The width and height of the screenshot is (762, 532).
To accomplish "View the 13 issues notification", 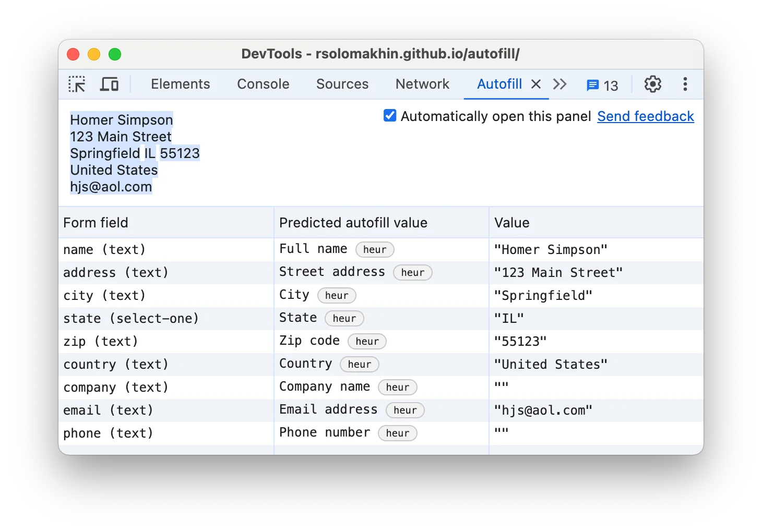I will click(x=602, y=84).
